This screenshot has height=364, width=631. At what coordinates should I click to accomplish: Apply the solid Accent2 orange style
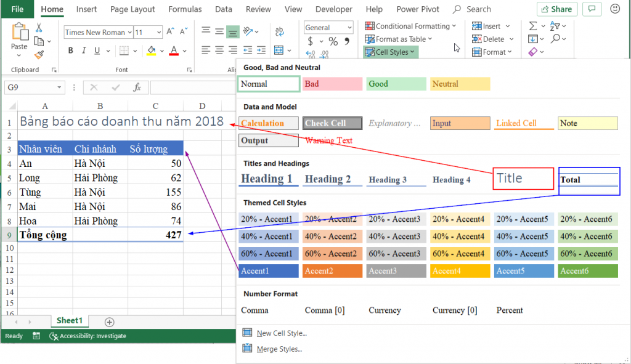tap(332, 270)
